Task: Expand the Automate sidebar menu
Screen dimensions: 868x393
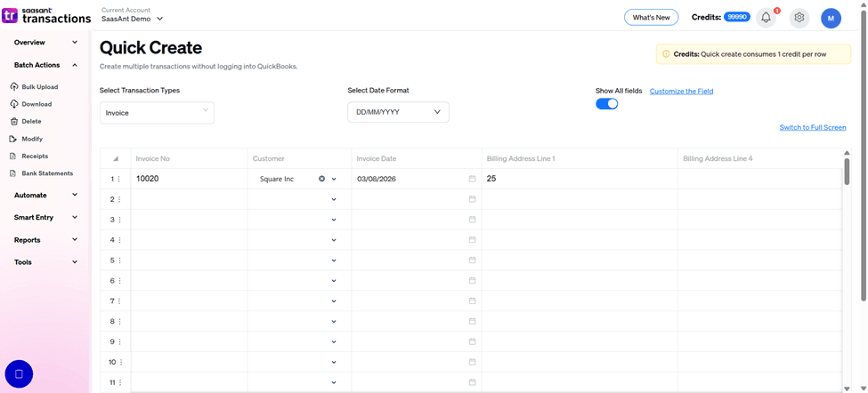Action: point(45,195)
